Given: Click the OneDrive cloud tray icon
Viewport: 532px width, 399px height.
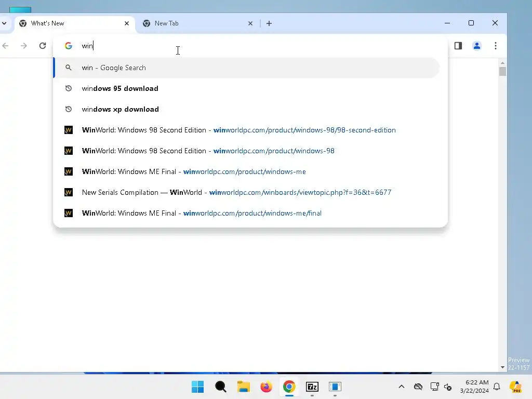Looking at the screenshot, I should 418,387.
